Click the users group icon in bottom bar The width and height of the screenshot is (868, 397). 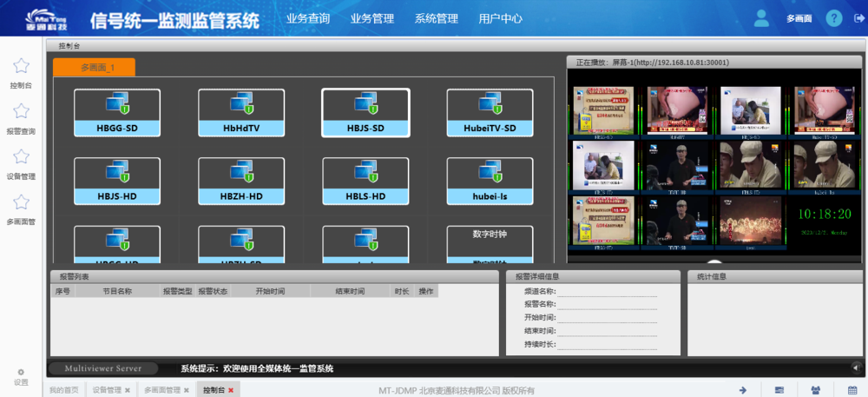815,390
